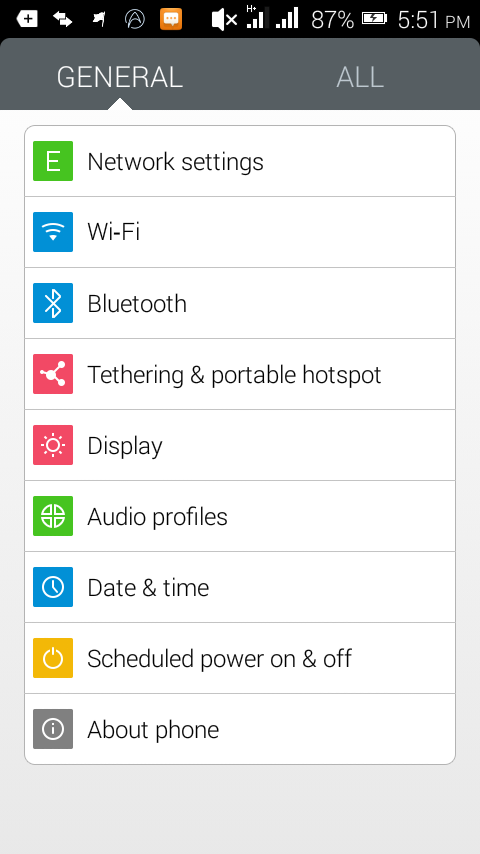Tap the Display brightness sun icon

pos(53,445)
